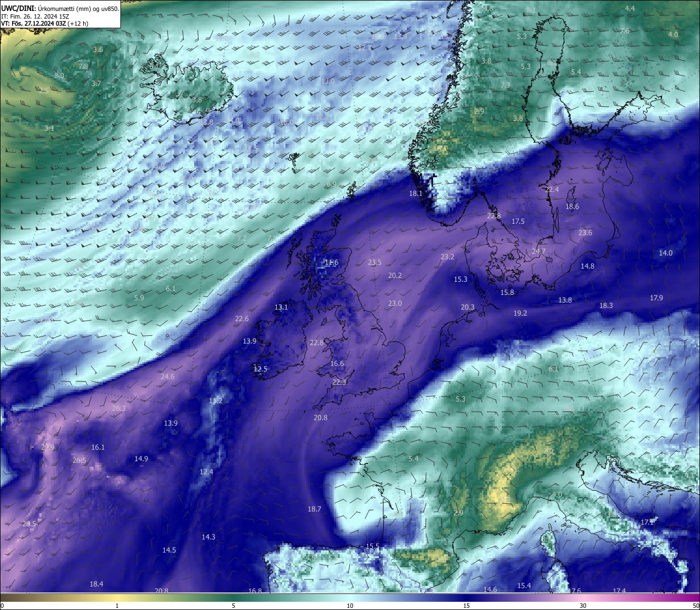
Task: Click the 15 tick on the color scale
Action: tap(466, 606)
